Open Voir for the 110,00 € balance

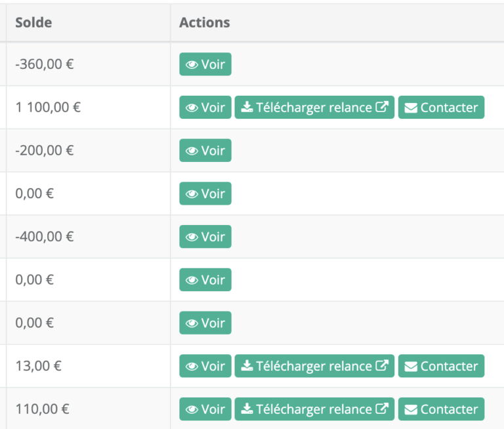(x=205, y=409)
